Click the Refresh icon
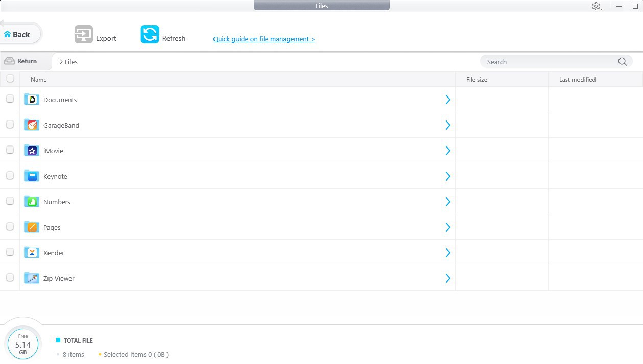Screen dimensions: 643x364 coord(149,34)
